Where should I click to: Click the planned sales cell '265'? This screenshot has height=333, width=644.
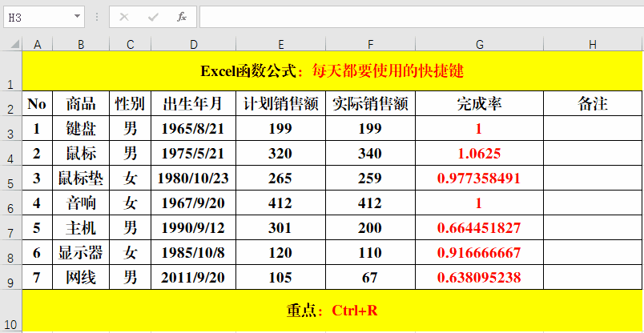281,179
